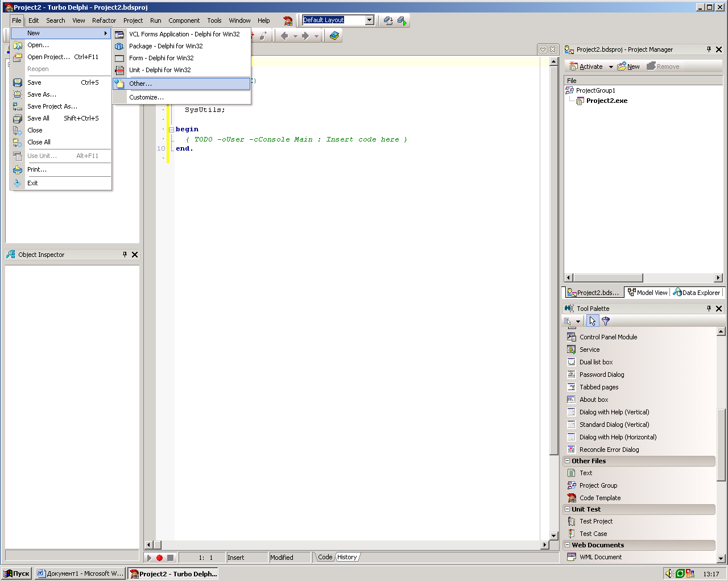Collapse the Web Documents category
The width and height of the screenshot is (728, 582).
(568, 545)
